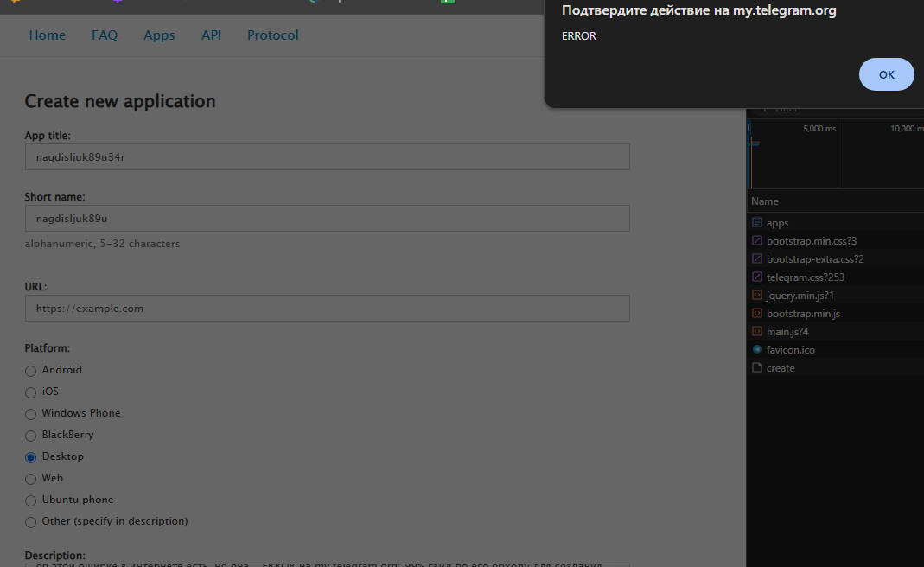Click the script icon beside main.js?4
The height and width of the screenshot is (567, 924).
(x=757, y=331)
